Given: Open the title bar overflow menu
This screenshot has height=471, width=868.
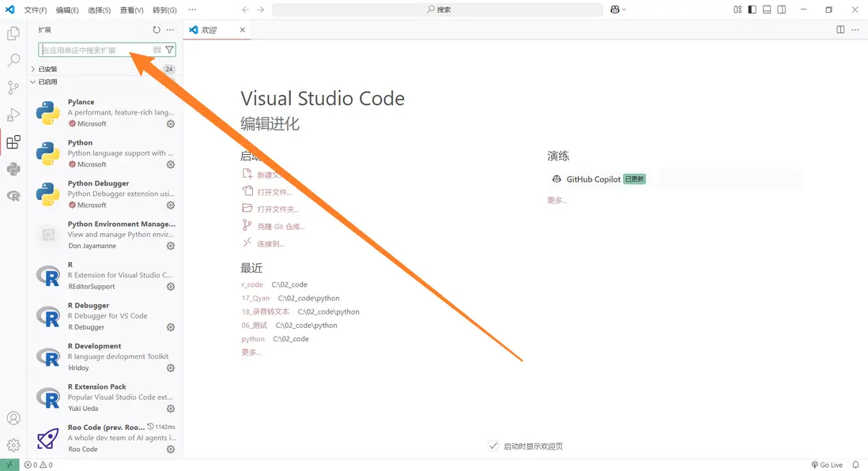Looking at the screenshot, I should 192,9.
